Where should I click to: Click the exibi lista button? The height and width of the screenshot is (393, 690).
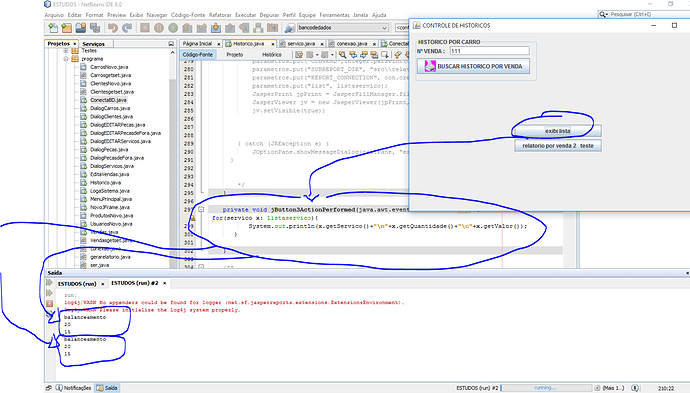click(558, 131)
